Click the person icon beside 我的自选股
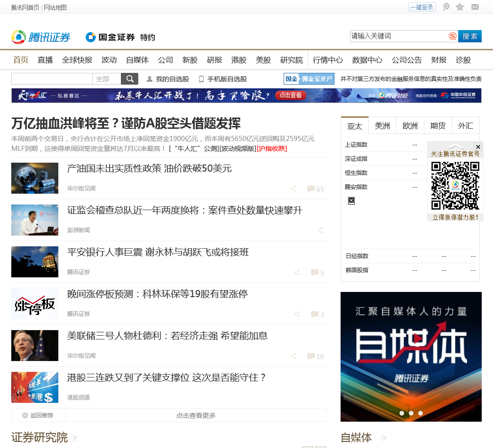 coord(150,79)
